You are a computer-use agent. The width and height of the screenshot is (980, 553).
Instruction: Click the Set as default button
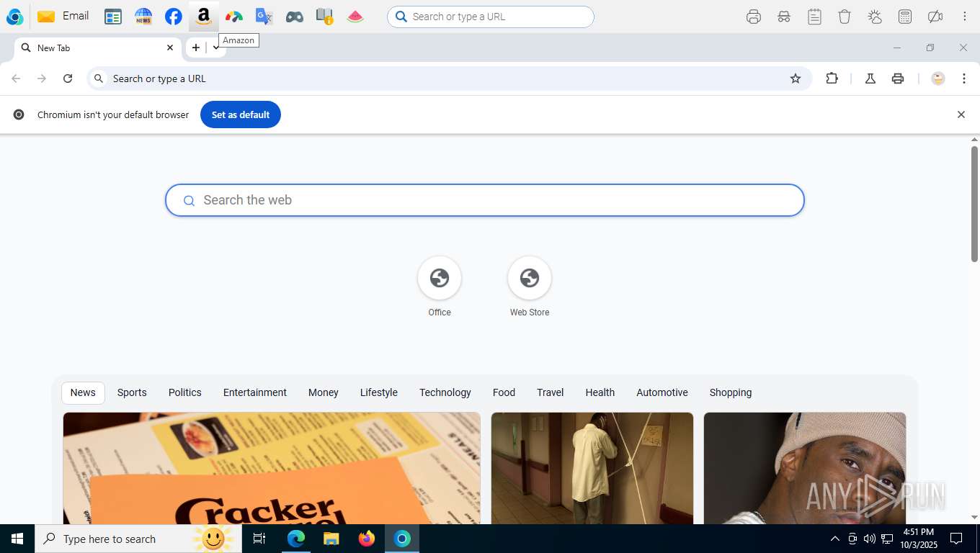click(x=241, y=114)
